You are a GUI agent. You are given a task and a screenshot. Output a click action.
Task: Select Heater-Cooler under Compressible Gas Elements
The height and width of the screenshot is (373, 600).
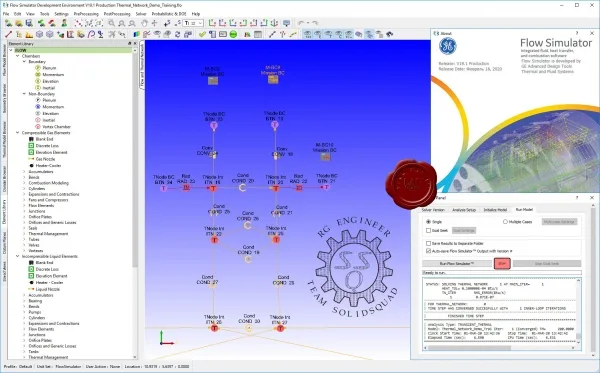tap(48, 166)
